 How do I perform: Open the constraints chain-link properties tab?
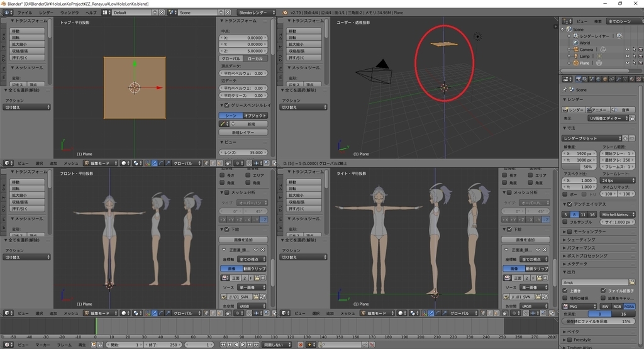612,79
